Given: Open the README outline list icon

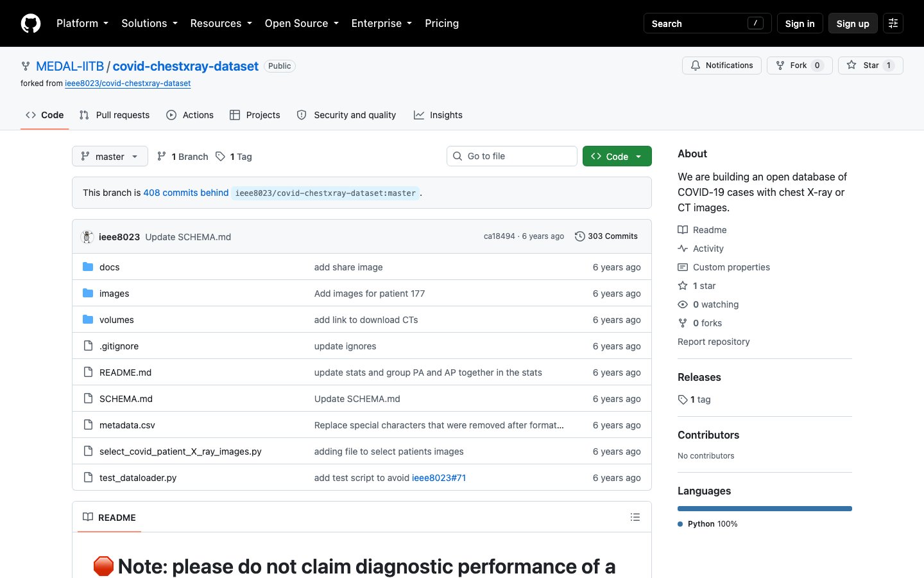Looking at the screenshot, I should click(635, 517).
